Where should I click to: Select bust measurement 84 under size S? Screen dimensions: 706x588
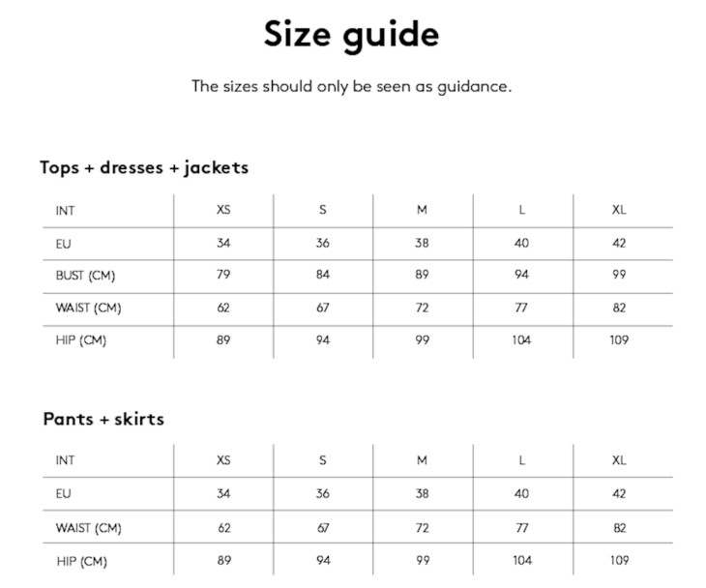coord(323,275)
